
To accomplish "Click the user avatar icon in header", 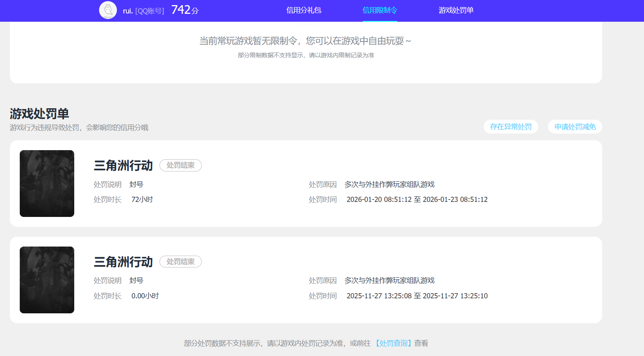I will click(108, 10).
